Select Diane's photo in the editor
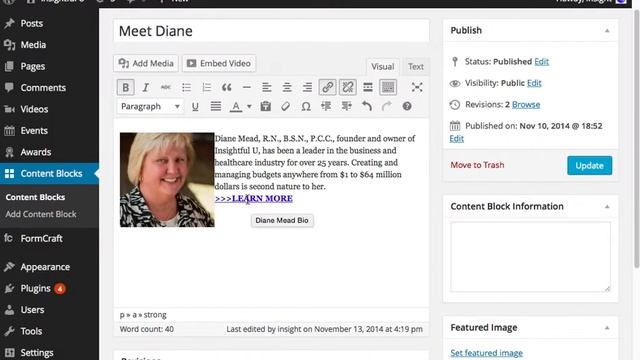The image size is (640, 360). (167, 180)
